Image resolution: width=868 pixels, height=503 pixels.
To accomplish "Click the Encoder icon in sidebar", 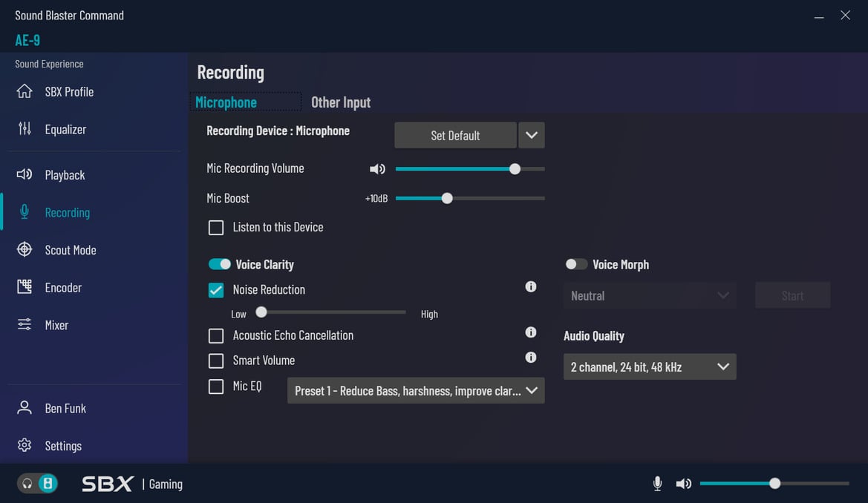I will click(x=25, y=286).
